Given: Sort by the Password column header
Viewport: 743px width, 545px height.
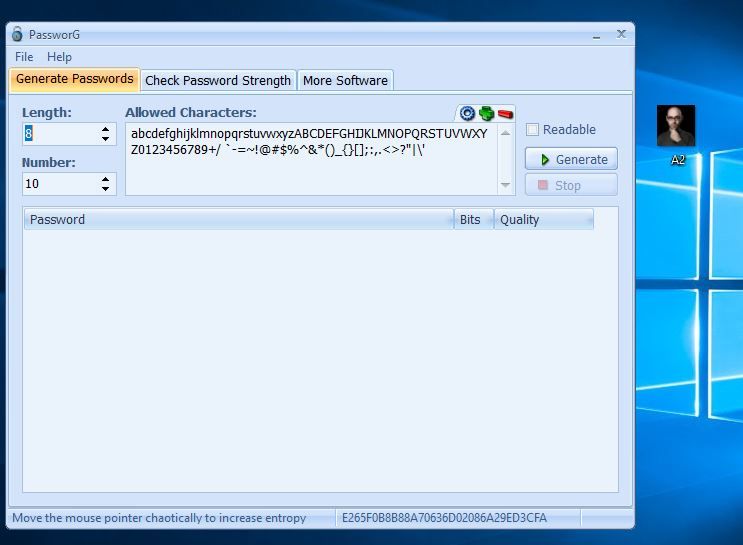Looking at the screenshot, I should point(238,219).
